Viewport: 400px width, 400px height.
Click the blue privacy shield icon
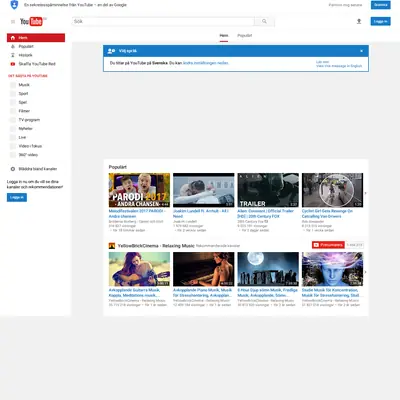[x=14, y=5]
